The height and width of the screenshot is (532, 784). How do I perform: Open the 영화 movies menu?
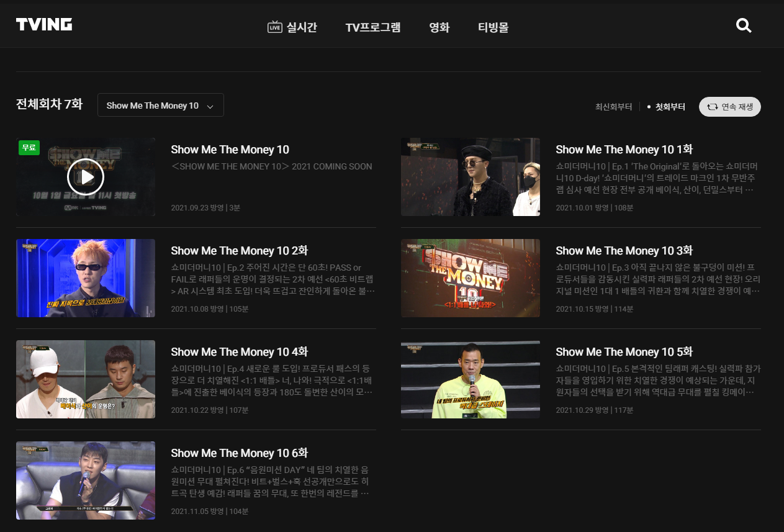[x=439, y=27]
